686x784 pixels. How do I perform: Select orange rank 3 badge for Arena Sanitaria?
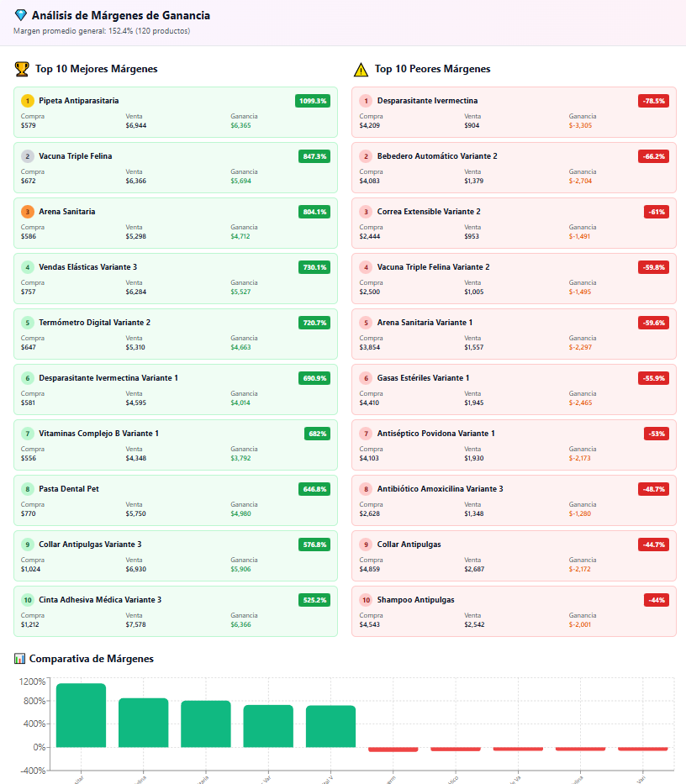coord(28,212)
